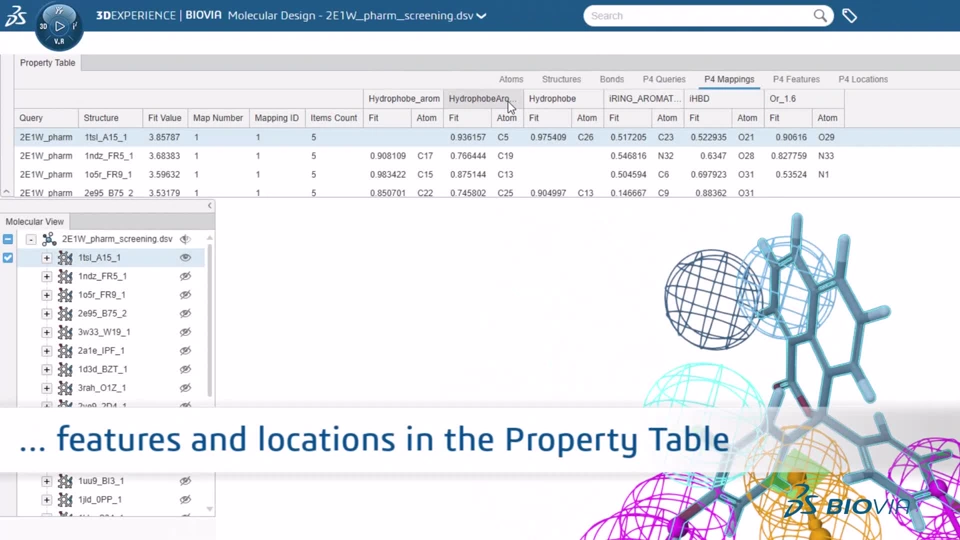
Task: Select the Molecular View panel tab
Action: click(34, 222)
